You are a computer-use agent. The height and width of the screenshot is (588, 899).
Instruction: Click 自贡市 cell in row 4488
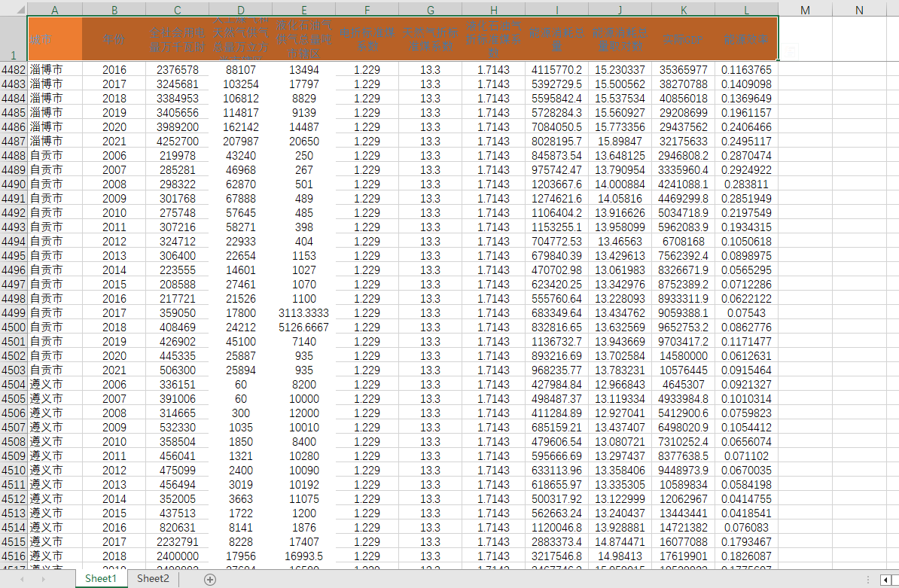pyautogui.click(x=54, y=155)
